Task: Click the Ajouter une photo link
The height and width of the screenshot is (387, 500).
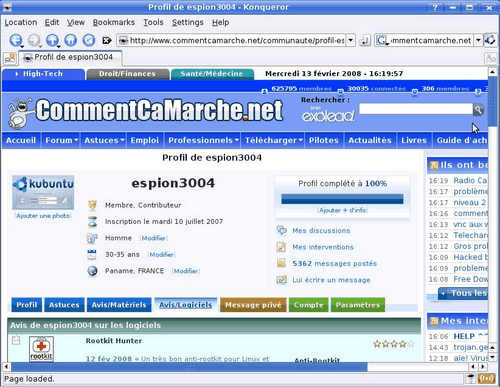Action: click(x=43, y=216)
